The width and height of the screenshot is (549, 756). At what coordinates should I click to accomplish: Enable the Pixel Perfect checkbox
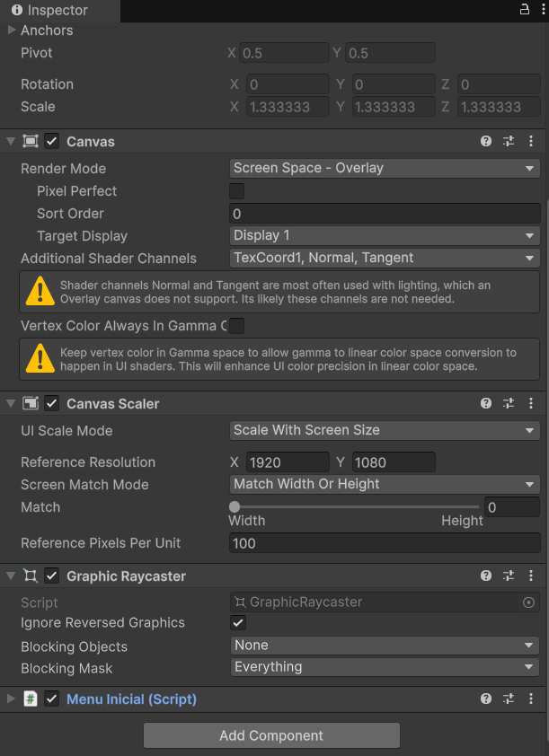[x=237, y=191]
